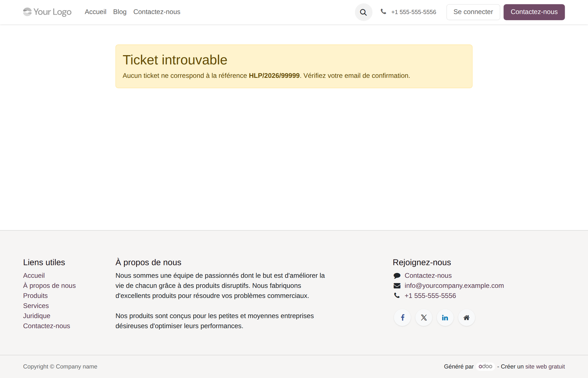Open the Facebook social icon
Image resolution: width=588 pixels, height=378 pixels.
(402, 318)
